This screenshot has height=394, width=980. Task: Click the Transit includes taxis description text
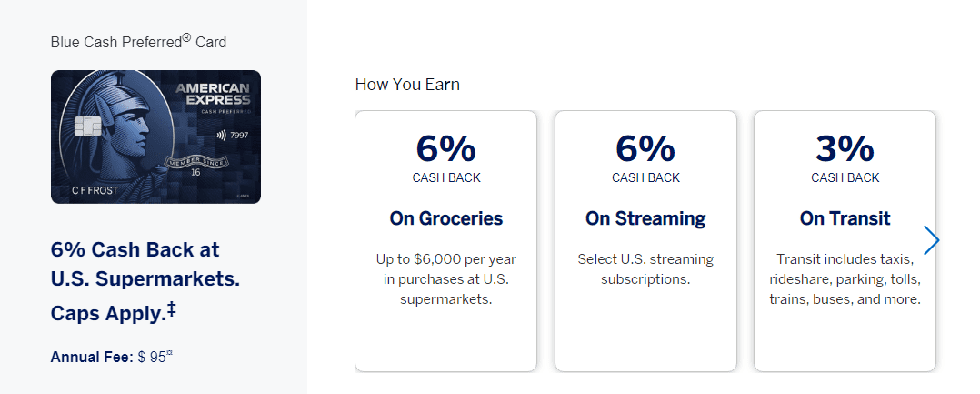point(845,279)
